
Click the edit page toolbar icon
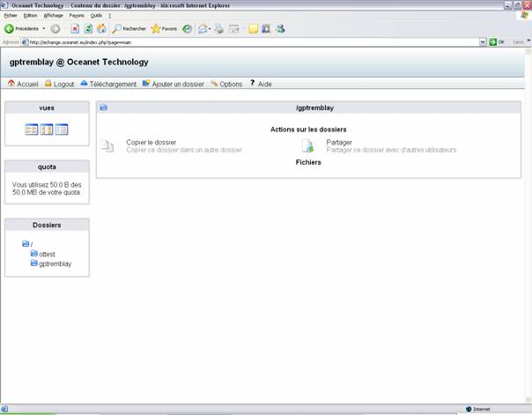point(233,29)
